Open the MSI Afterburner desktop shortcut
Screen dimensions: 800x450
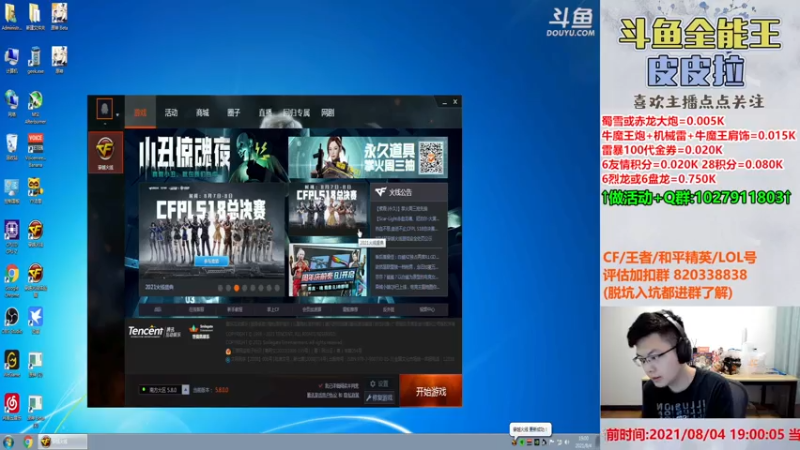pyautogui.click(x=35, y=106)
